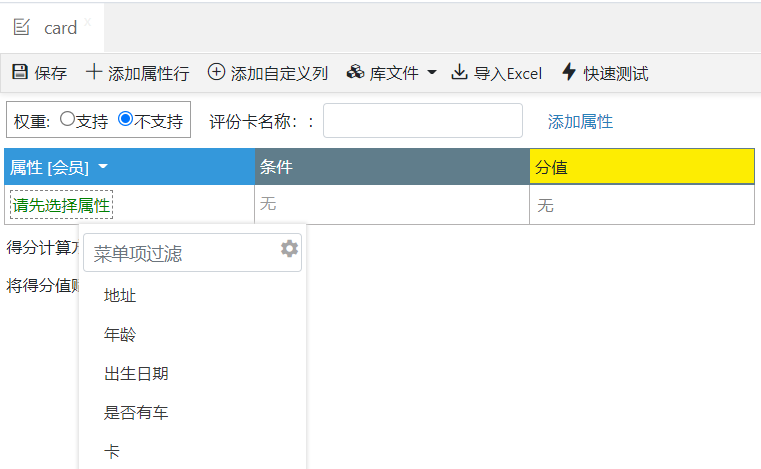
Task: Close the card tab
Action: point(87,21)
